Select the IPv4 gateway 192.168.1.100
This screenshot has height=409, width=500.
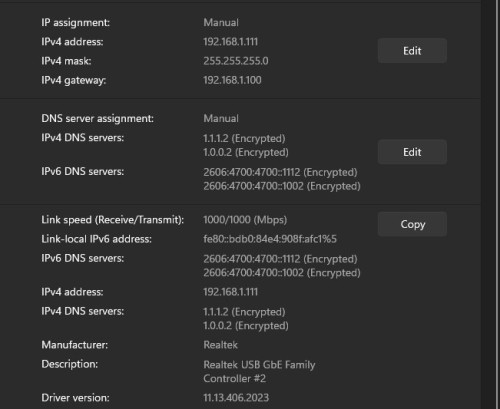[x=232, y=80]
